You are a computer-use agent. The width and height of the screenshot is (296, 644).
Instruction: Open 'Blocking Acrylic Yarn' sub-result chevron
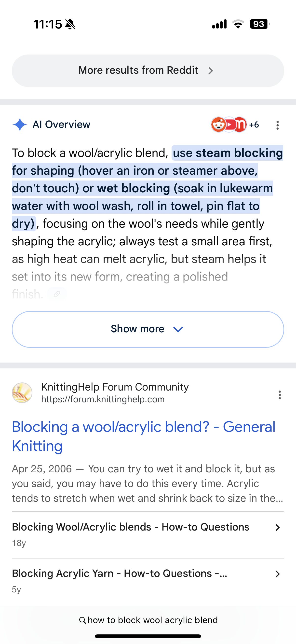[x=277, y=574]
